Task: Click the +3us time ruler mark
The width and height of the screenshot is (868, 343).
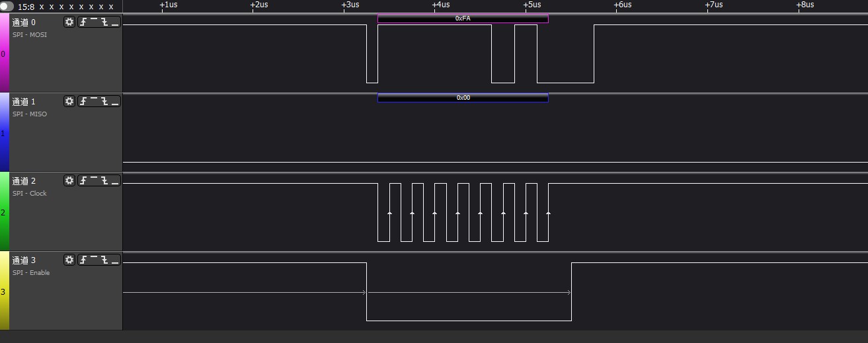Action: click(350, 5)
